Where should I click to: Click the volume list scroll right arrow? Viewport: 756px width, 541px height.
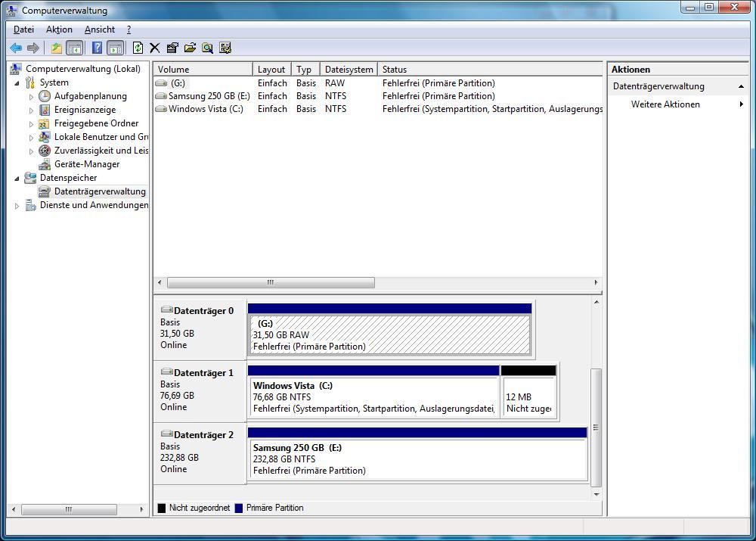point(596,282)
